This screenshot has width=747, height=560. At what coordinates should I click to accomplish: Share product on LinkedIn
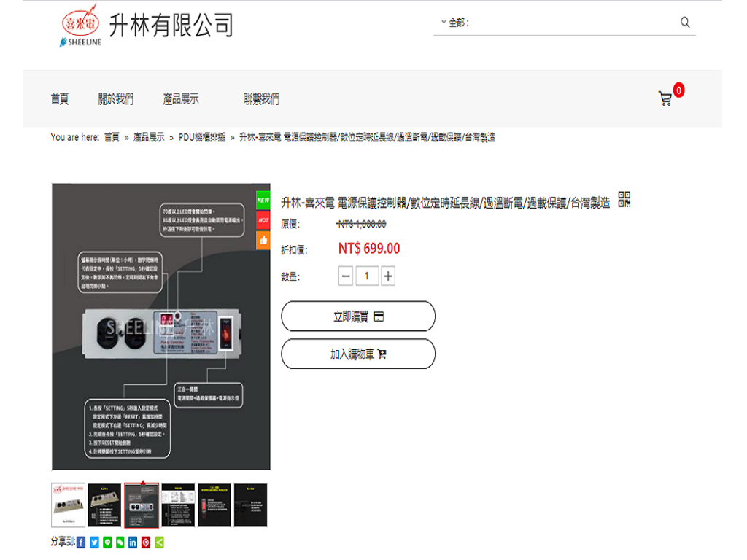tap(133, 542)
